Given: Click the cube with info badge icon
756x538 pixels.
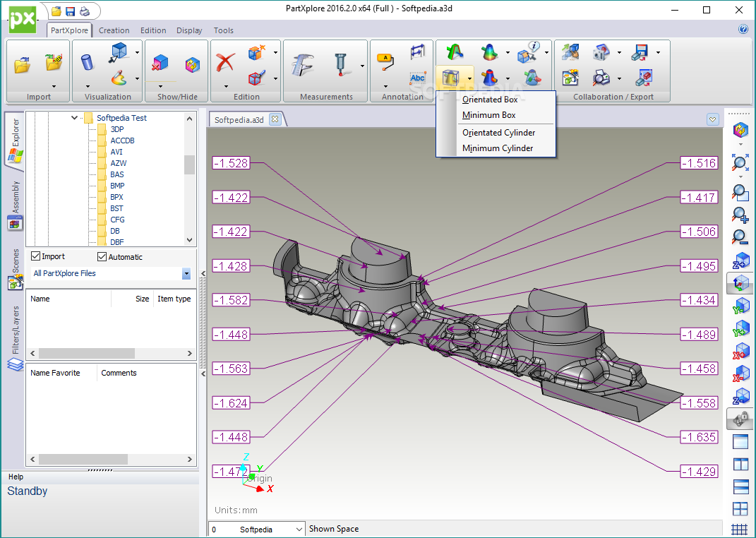Looking at the screenshot, I should pos(528,52).
